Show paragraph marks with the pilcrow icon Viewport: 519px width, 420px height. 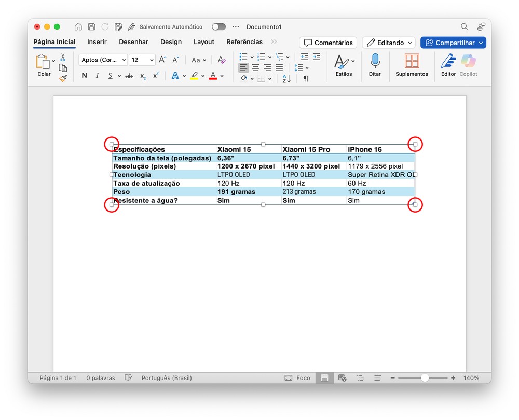click(306, 79)
